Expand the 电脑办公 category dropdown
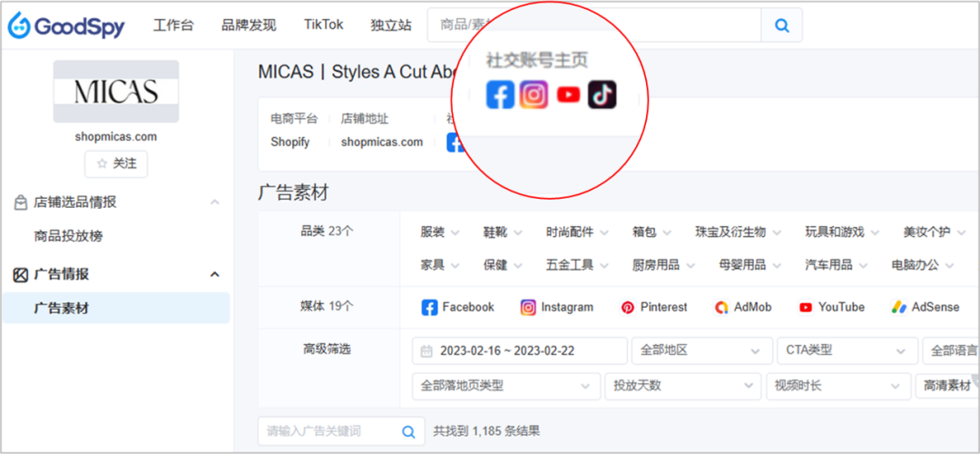 point(923,265)
